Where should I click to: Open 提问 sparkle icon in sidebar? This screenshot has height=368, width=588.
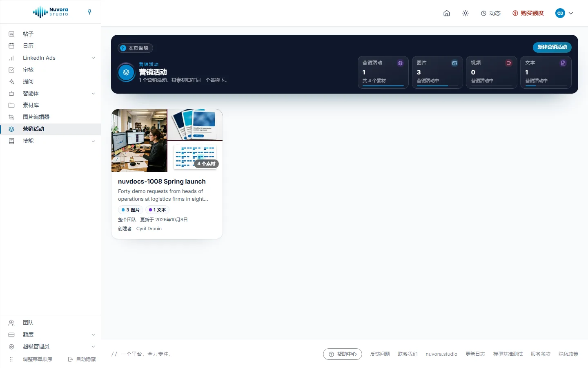click(x=11, y=81)
